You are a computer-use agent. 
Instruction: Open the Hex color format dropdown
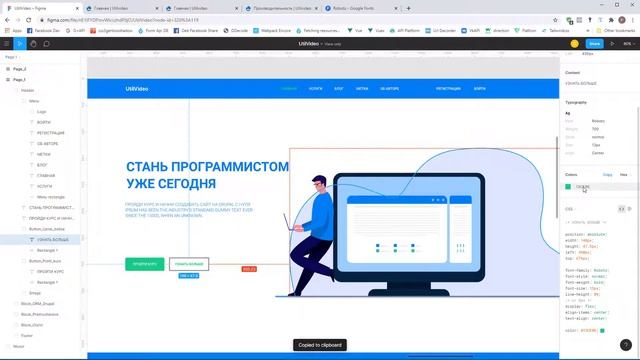click(x=624, y=175)
